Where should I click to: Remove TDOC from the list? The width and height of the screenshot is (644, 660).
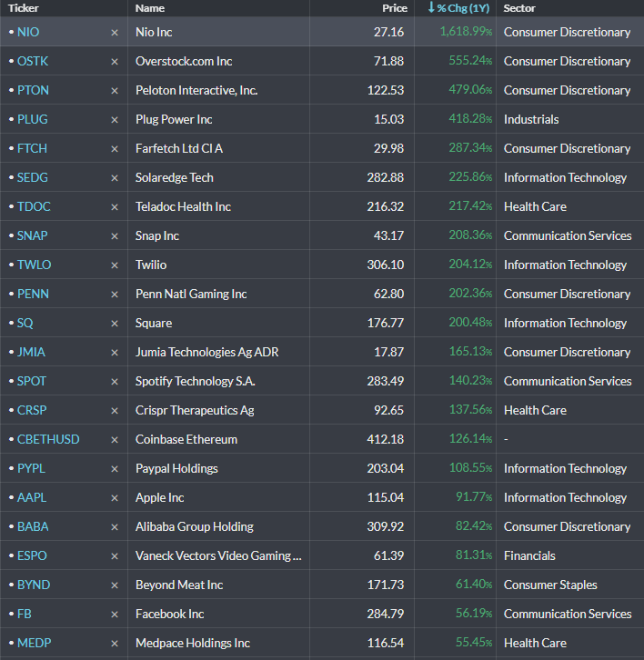[115, 207]
